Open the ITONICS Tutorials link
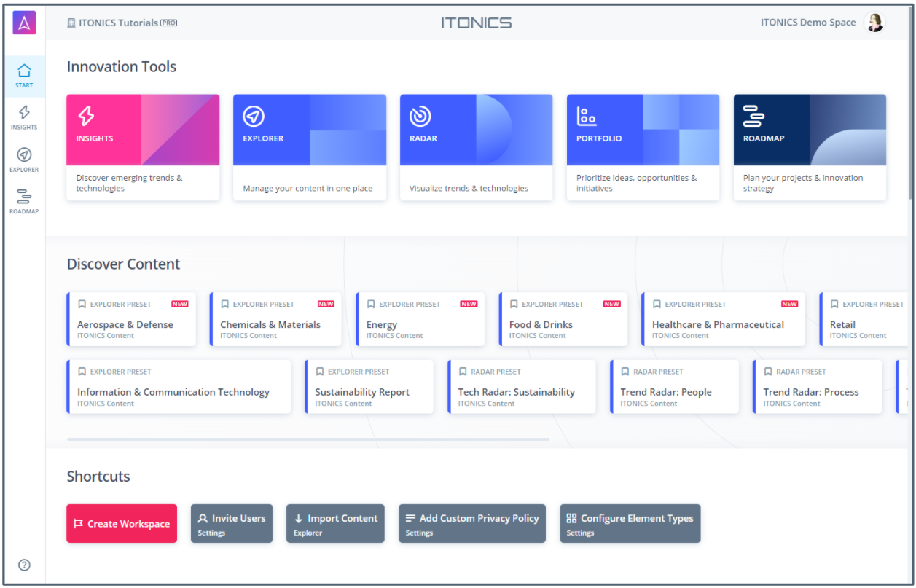 pyautogui.click(x=118, y=23)
